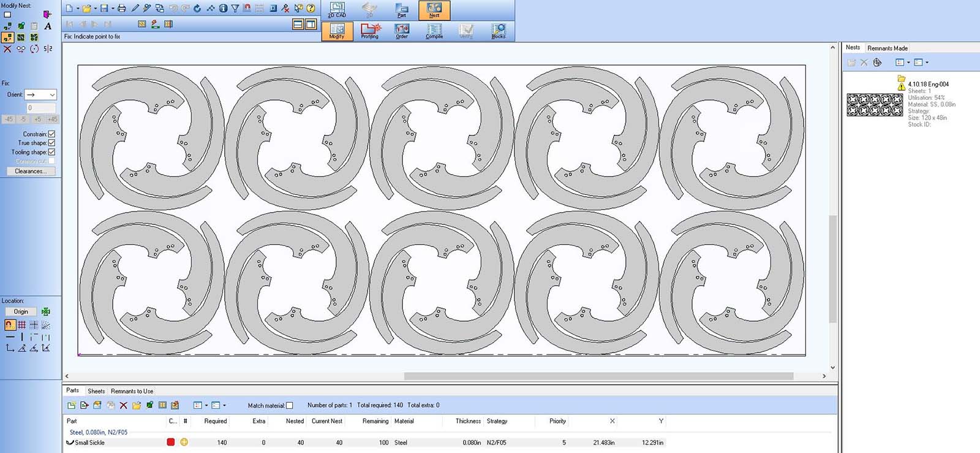Toggle the Constrain checkbox

pyautogui.click(x=51, y=134)
